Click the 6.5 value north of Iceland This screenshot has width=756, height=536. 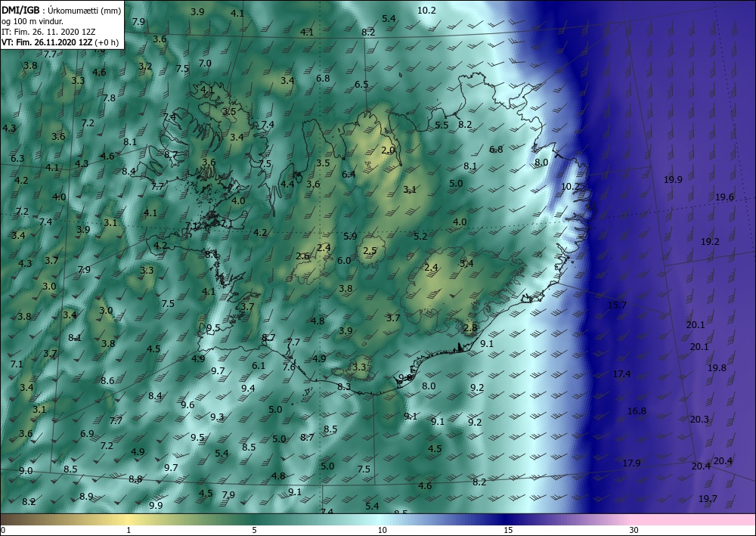tap(361, 85)
